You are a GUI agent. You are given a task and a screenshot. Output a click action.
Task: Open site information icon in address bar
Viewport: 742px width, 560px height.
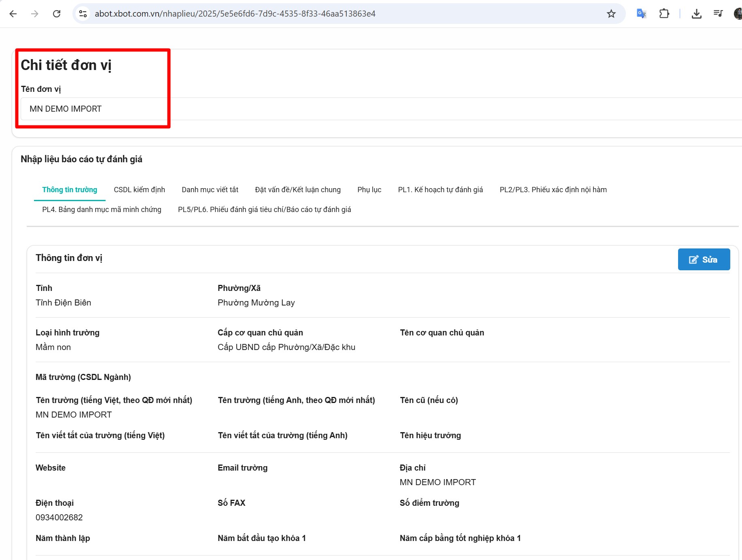83,14
